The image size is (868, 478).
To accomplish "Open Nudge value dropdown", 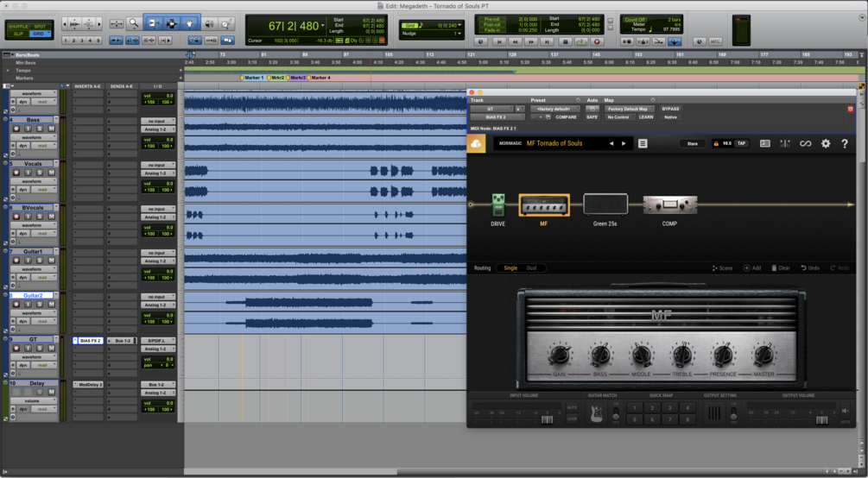I will tap(459, 34).
